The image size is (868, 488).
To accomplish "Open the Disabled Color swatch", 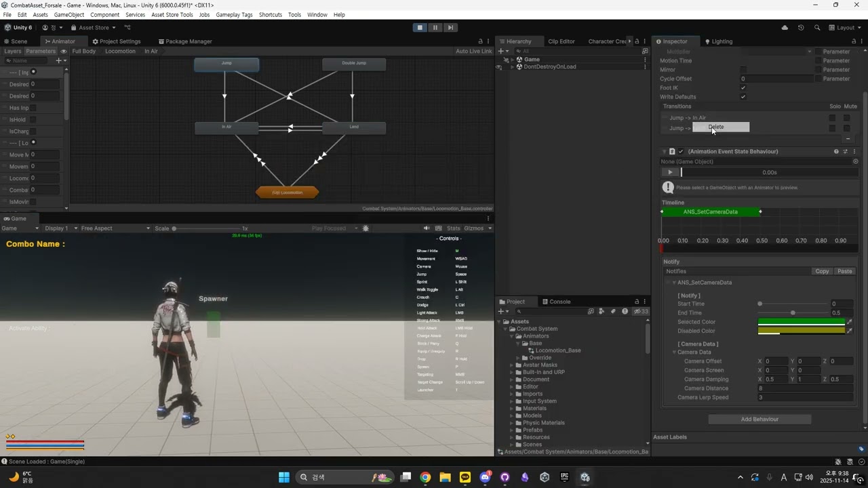I will pos(801,331).
